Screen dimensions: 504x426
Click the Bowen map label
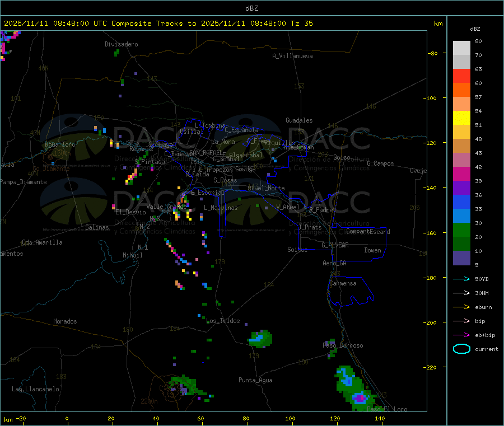(x=373, y=250)
